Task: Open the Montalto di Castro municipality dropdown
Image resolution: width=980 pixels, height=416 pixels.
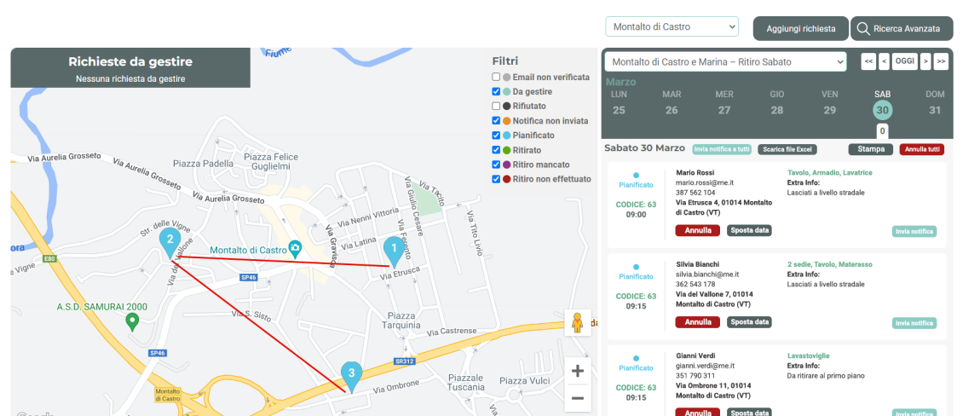Action: point(672,27)
